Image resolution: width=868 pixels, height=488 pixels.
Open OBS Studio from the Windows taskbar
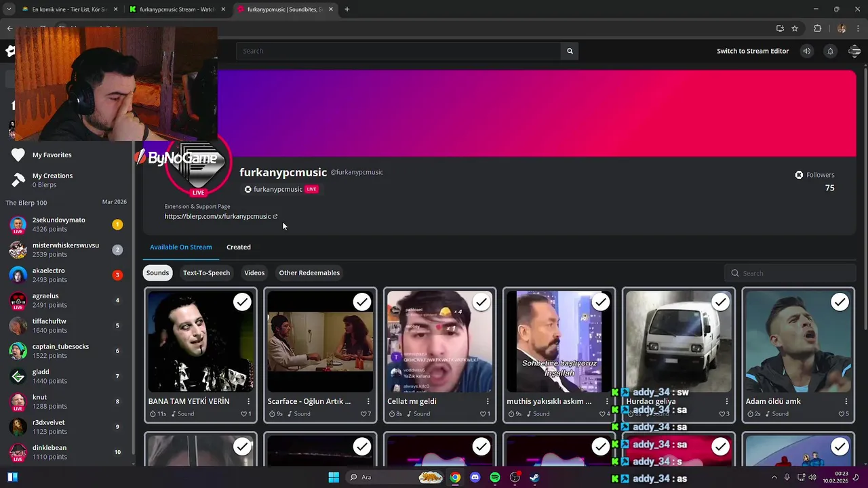click(x=515, y=477)
